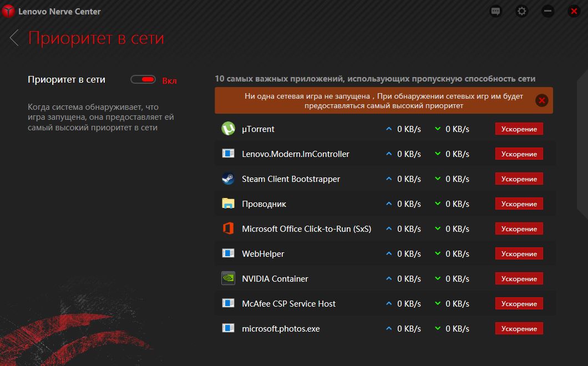Screen dimensions: 588x366
Task: Select the NVIDIA Container name text
Action: (275, 278)
